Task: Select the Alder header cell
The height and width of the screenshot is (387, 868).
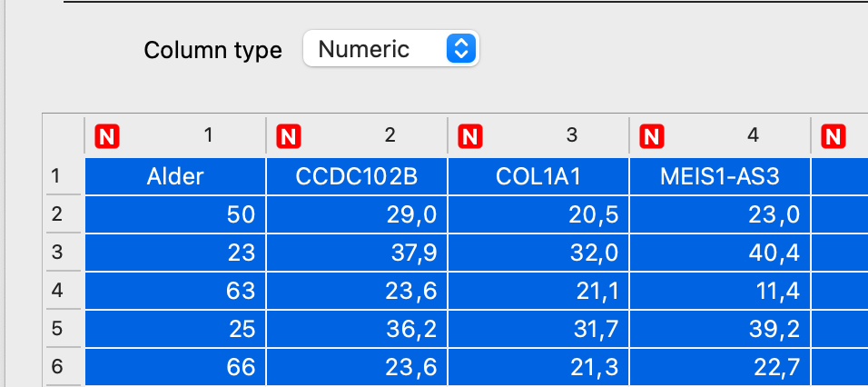Action: [x=175, y=177]
